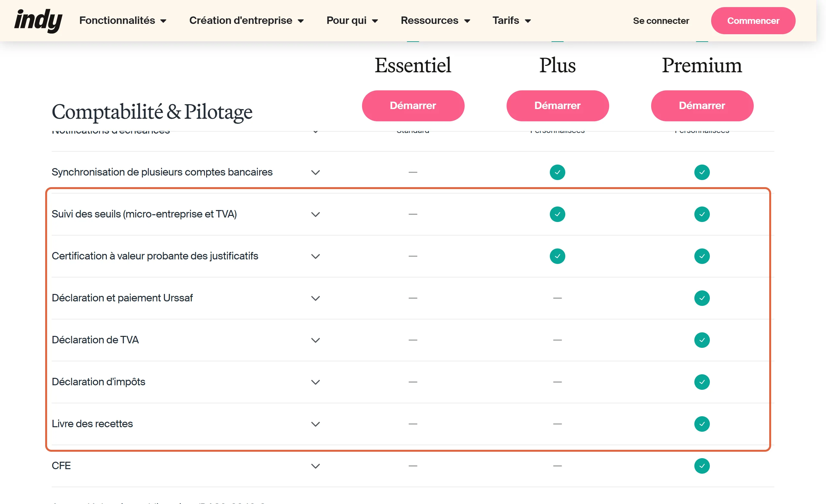
Task: Expand Certification à valeur probante row chevron
Action: tap(316, 256)
